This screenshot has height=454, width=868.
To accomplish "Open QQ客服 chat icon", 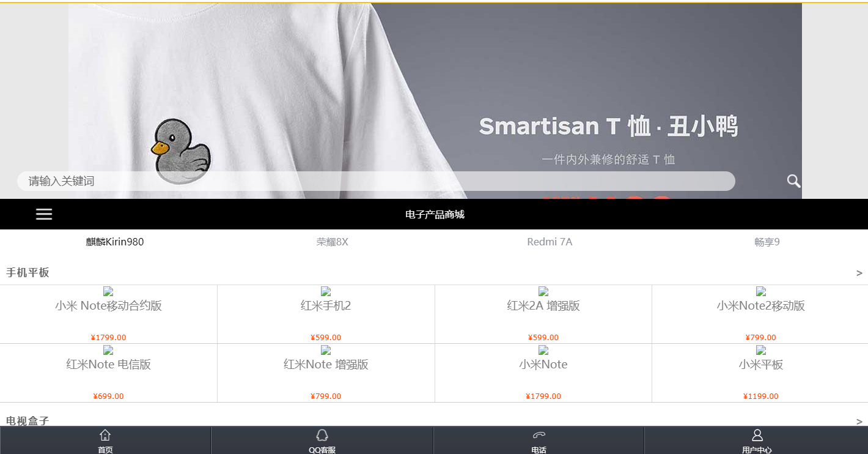I will (322, 435).
